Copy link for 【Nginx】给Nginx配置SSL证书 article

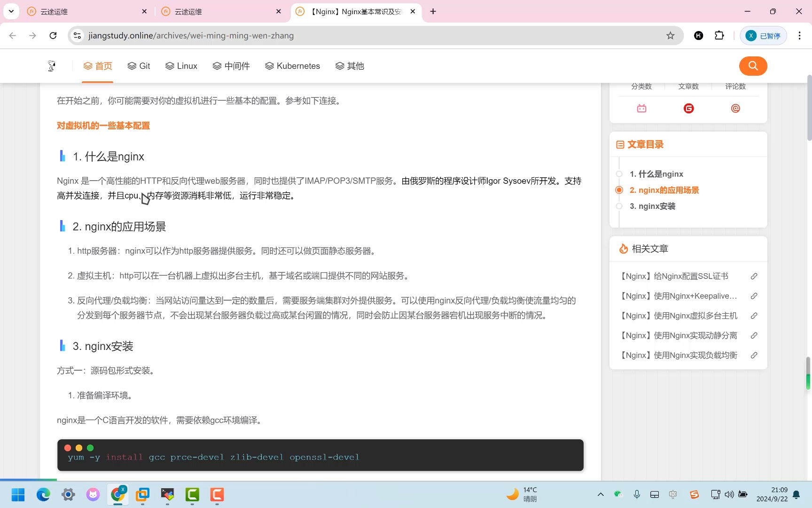(x=754, y=276)
